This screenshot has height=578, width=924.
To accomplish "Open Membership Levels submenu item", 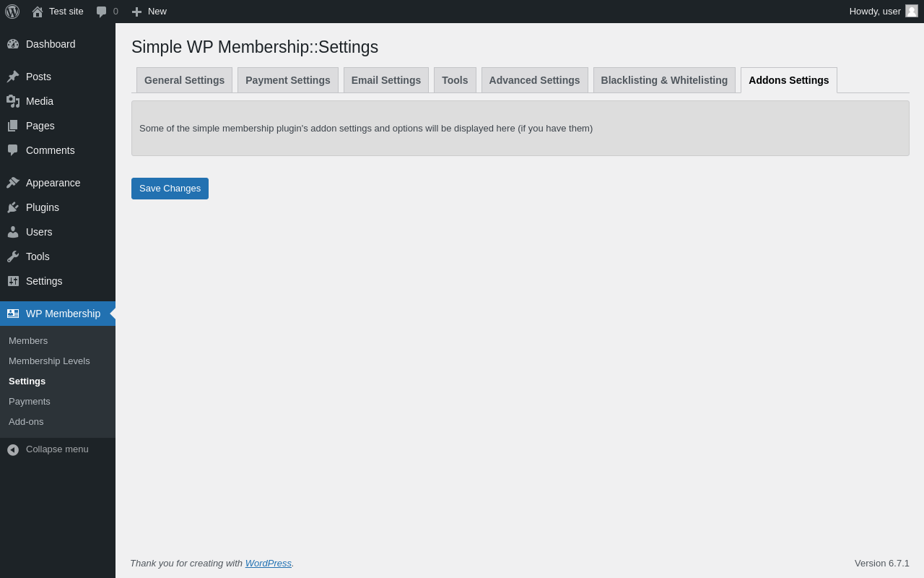I will pyautogui.click(x=49, y=361).
